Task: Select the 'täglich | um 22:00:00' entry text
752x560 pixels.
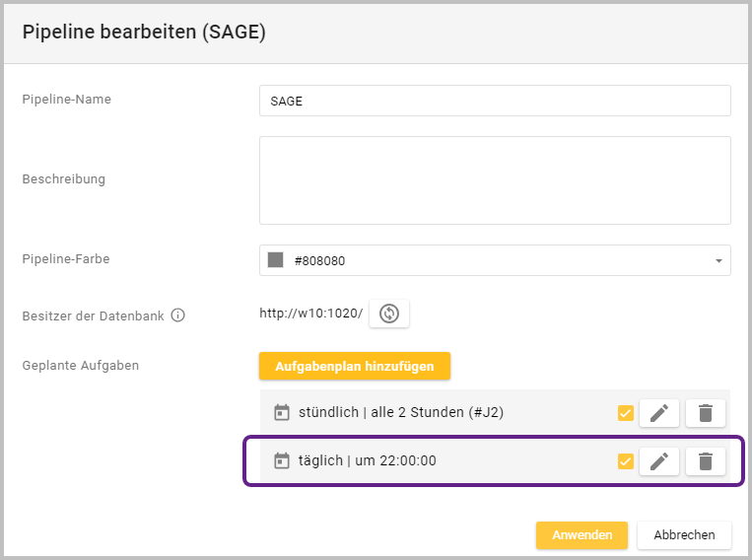Action: tap(368, 461)
